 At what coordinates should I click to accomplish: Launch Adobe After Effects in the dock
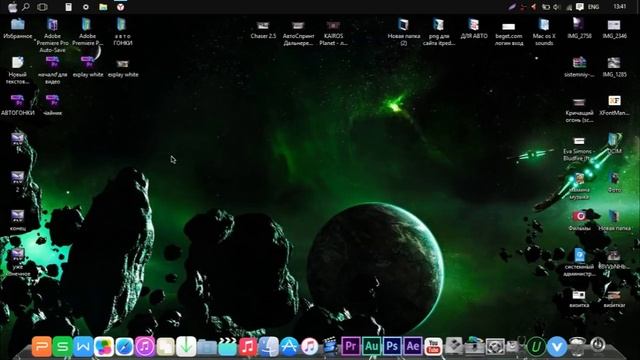tap(413, 347)
